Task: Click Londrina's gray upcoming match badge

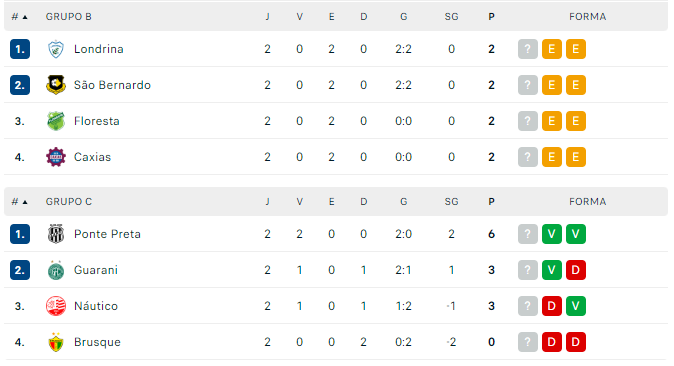Action: click(x=527, y=49)
